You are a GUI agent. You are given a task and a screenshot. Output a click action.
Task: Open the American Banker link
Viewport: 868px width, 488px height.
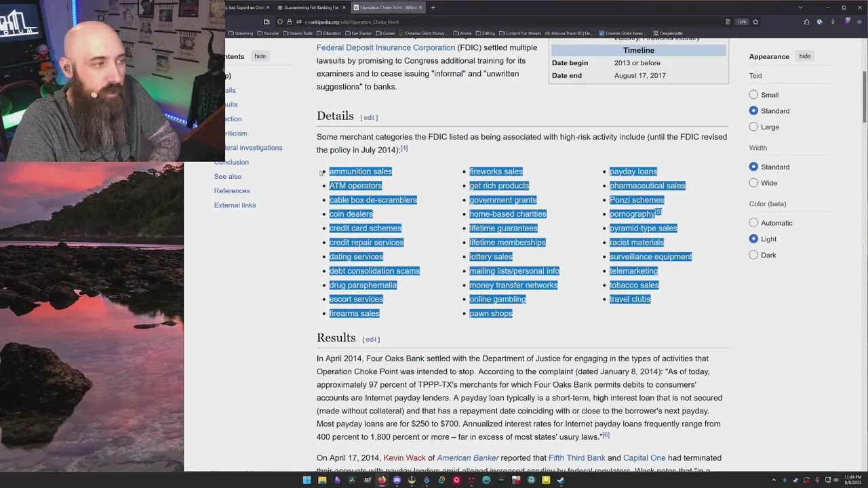(468, 458)
